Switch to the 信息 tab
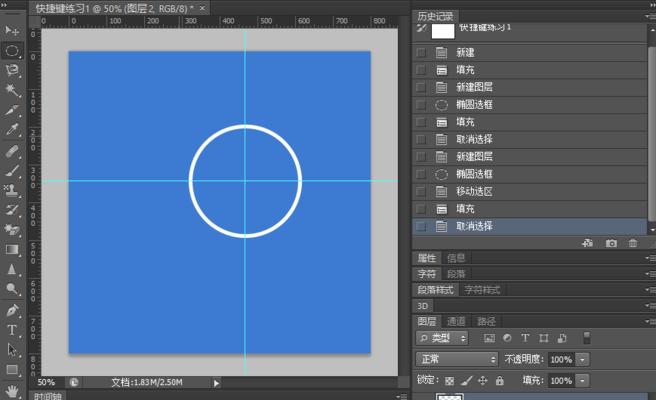 coord(456,258)
